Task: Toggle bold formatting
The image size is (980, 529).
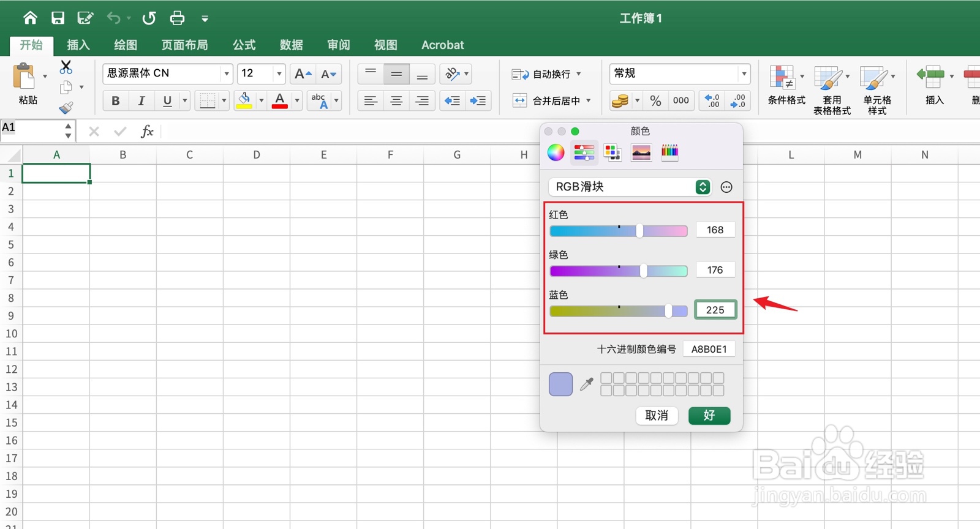Action: (x=115, y=100)
